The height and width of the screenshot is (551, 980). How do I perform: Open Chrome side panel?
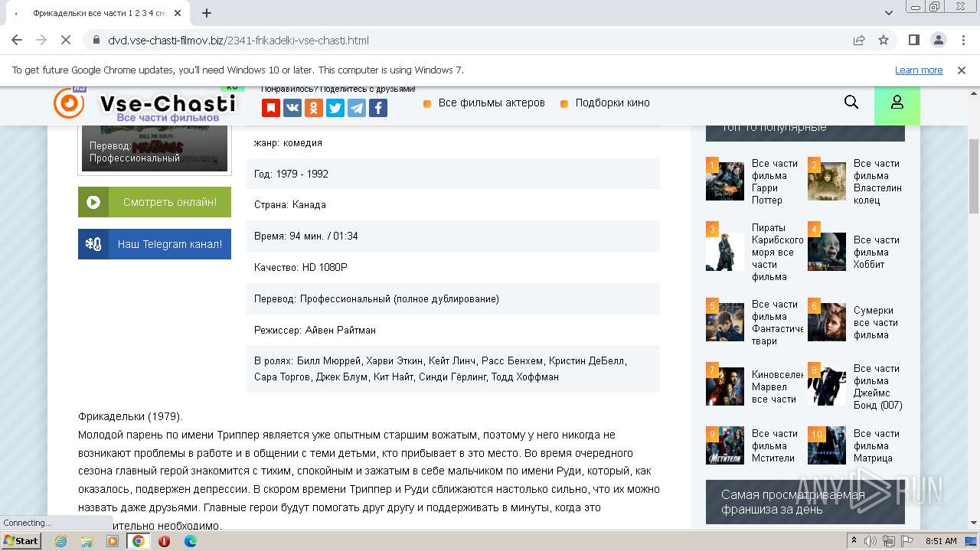pyautogui.click(x=914, y=40)
